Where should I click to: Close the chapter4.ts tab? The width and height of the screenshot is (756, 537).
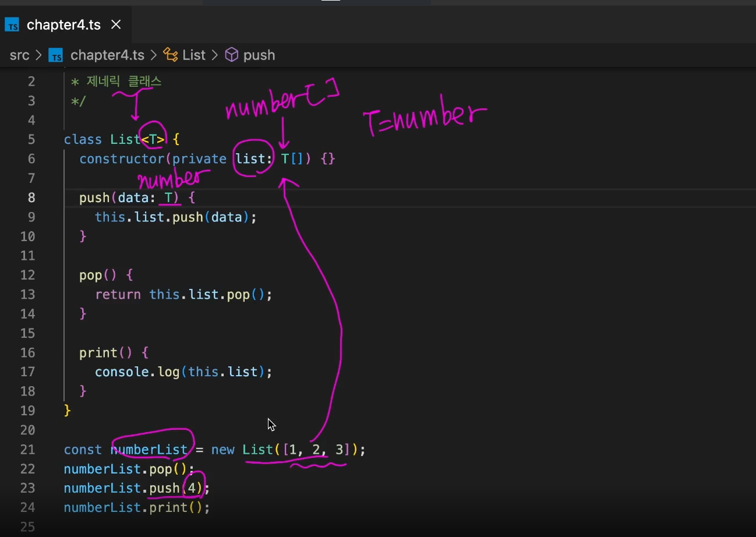[116, 24]
